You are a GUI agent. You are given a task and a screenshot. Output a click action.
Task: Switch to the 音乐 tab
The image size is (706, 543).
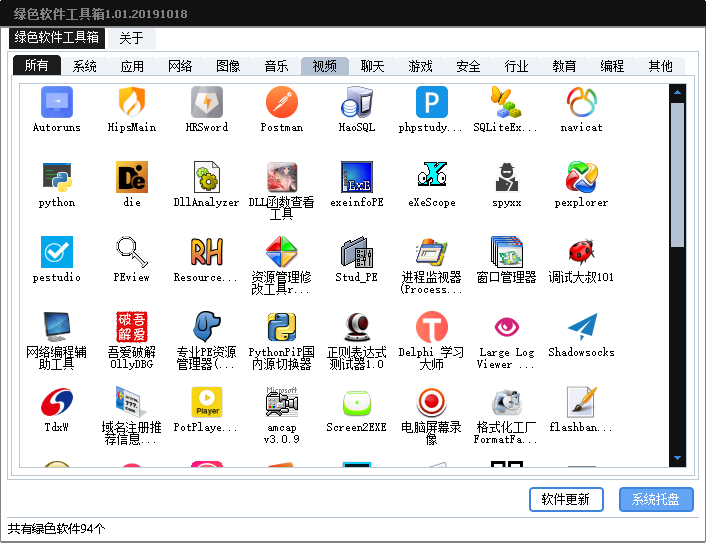pyautogui.click(x=276, y=66)
